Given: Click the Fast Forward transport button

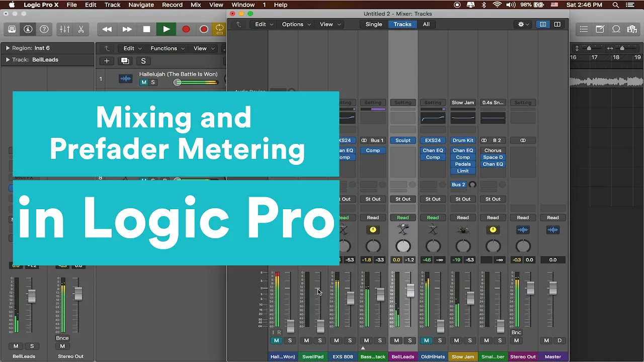Looking at the screenshot, I should click(x=127, y=29).
